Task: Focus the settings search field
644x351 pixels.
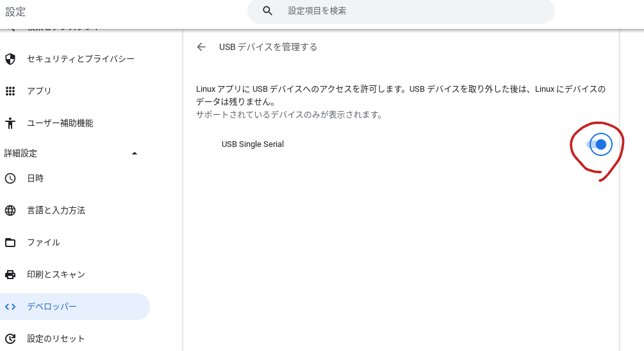Action: tap(401, 11)
